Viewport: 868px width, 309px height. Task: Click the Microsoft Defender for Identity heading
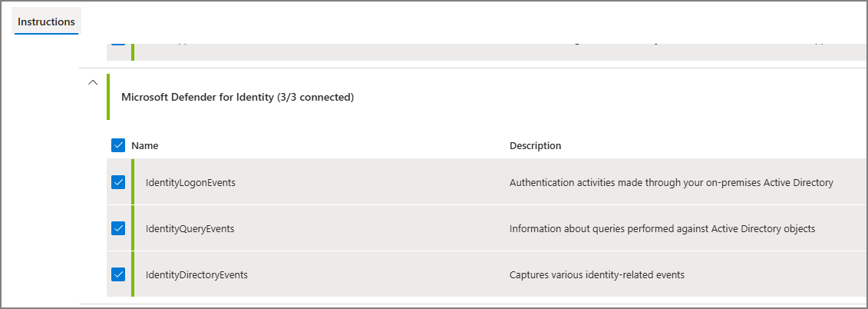(x=237, y=97)
